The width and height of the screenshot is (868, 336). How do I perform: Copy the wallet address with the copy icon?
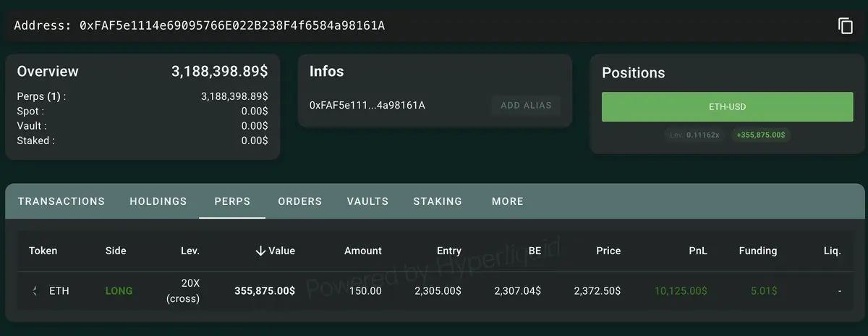pyautogui.click(x=845, y=26)
